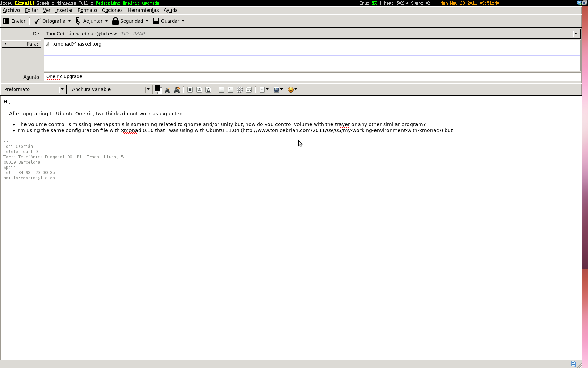Select the 3:web workspace
Viewport: 588px width, 368px height.
[x=43, y=3]
